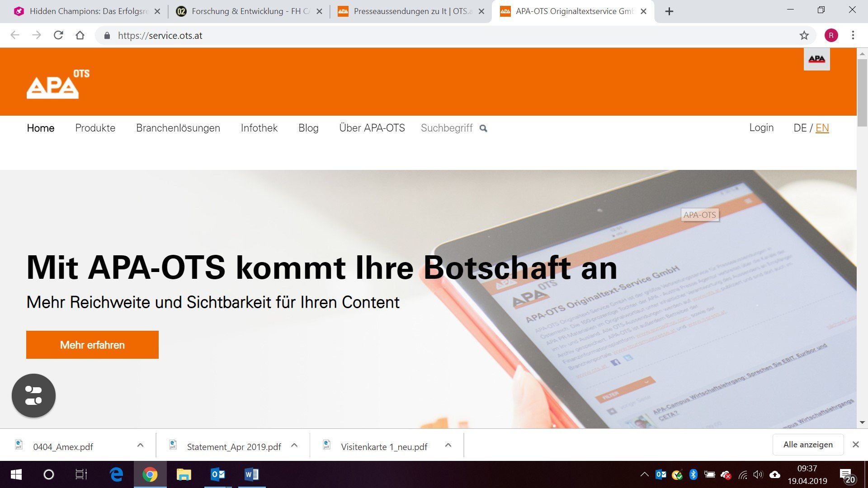This screenshot has width=868, height=488.
Task: Expand options for 0404_Amex.pdf download
Action: 140,446
